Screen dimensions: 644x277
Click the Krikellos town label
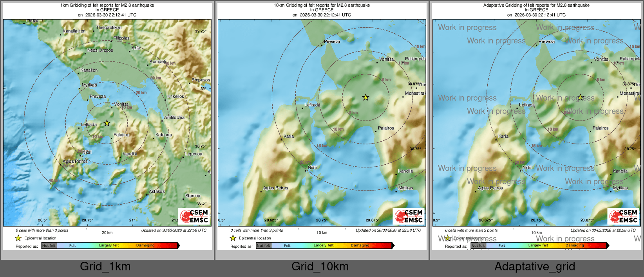[x=175, y=96]
